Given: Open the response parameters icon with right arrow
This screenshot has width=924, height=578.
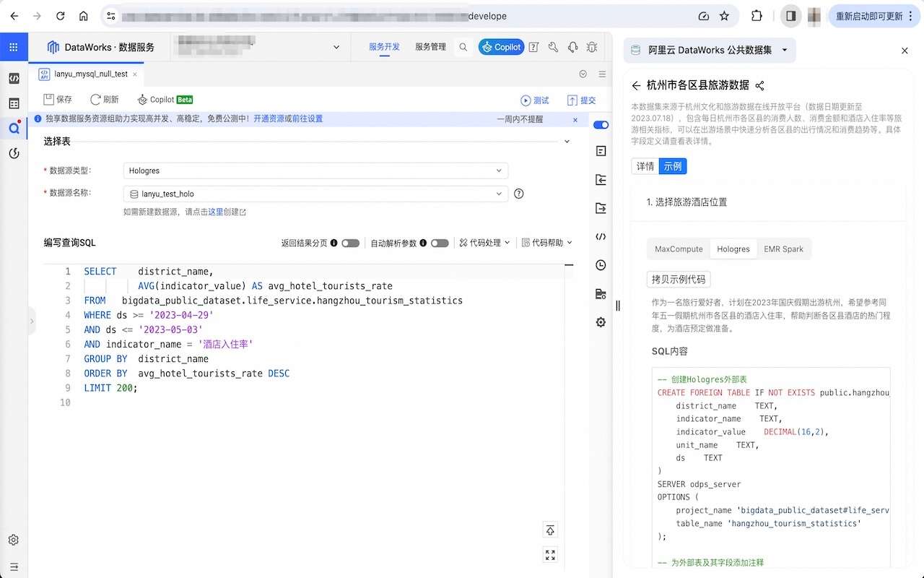Looking at the screenshot, I should [601, 208].
